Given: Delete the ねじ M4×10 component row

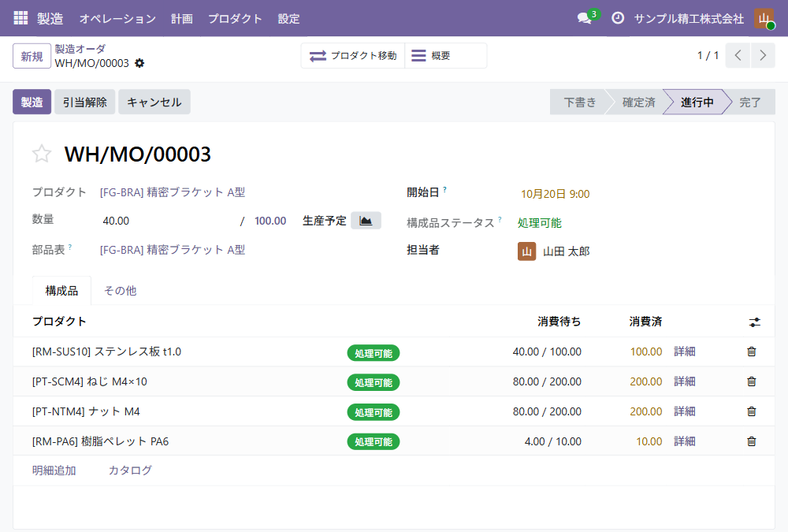Looking at the screenshot, I should pos(751,381).
